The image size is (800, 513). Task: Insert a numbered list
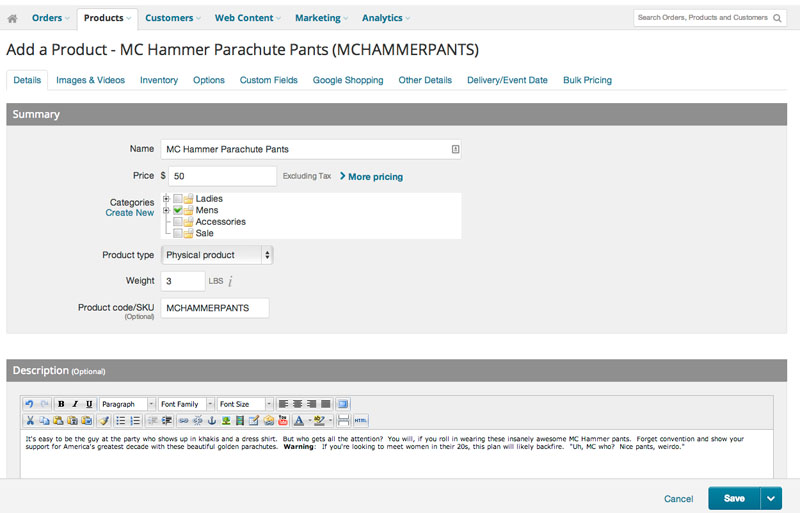coord(135,421)
